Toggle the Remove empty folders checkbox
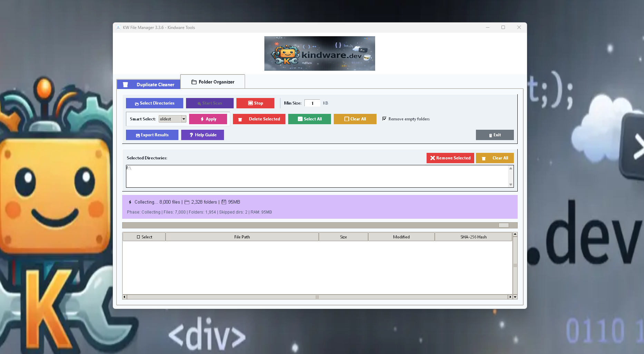This screenshot has height=354, width=644. point(384,119)
